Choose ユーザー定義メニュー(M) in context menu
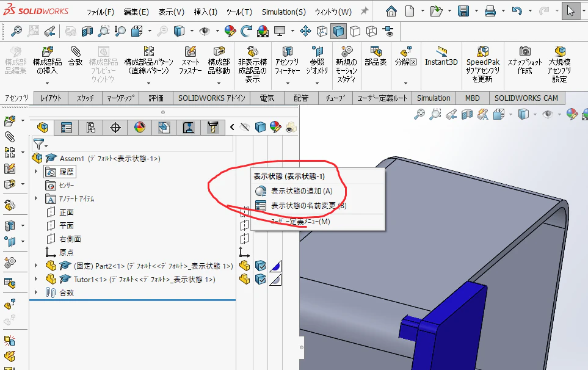This screenshot has height=370, width=588. tap(318, 222)
